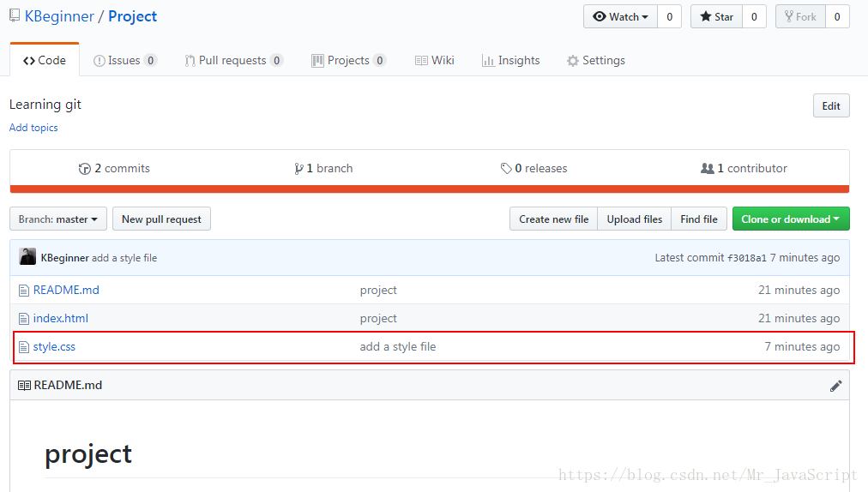Image resolution: width=868 pixels, height=492 pixels.
Task: Click the Add topics link
Action: tap(33, 128)
